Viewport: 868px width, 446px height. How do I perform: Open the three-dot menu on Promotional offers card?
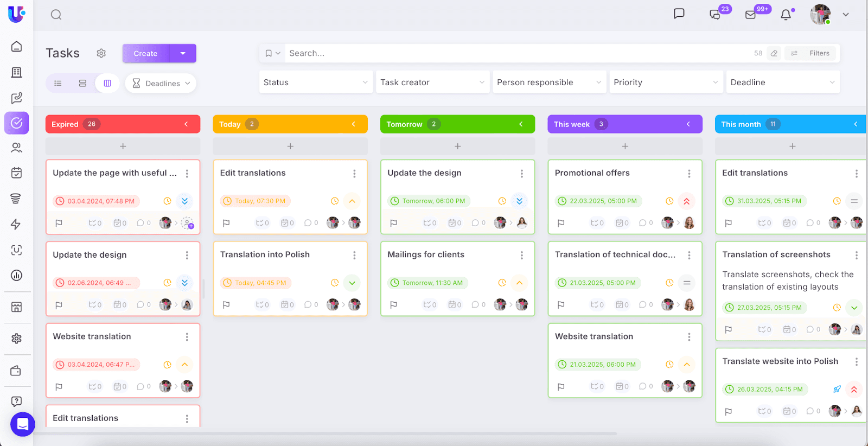(x=689, y=174)
